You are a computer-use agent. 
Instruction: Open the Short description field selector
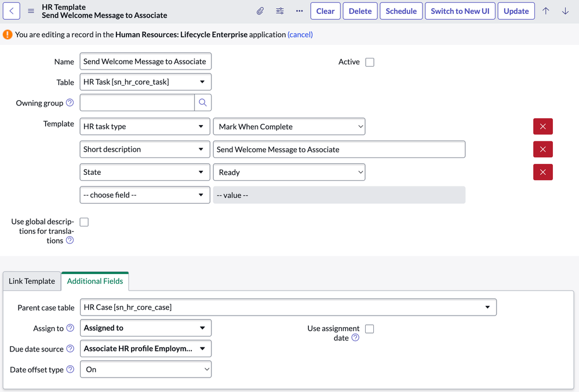(x=145, y=149)
